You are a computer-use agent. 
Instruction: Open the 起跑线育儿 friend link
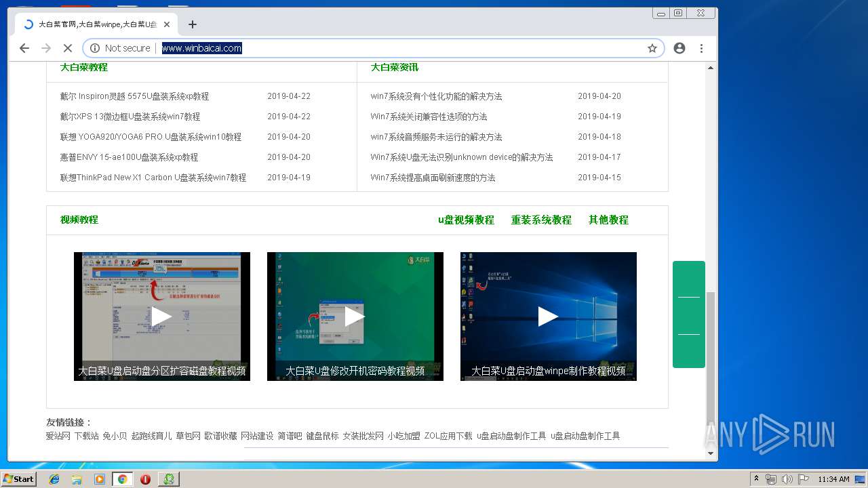coord(151,436)
